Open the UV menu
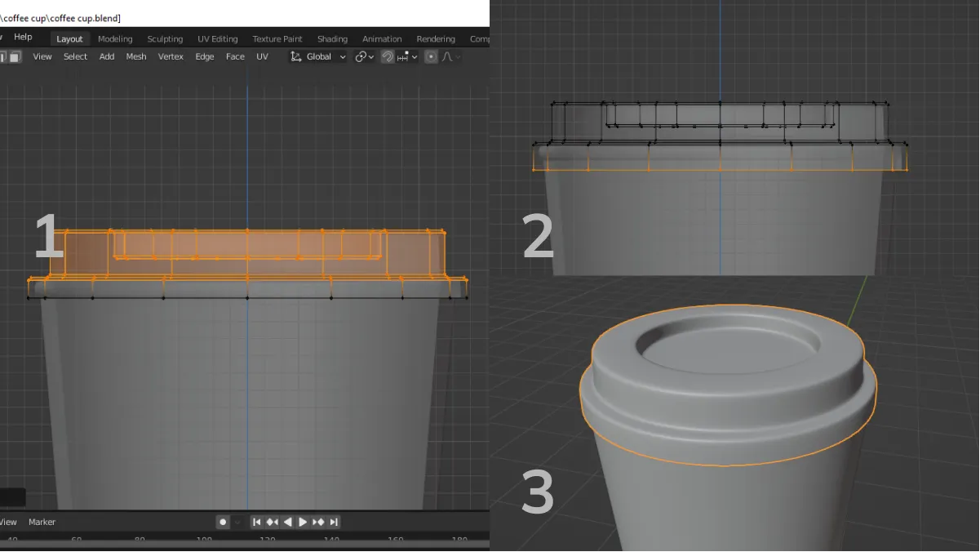This screenshot has height=552, width=980. tap(262, 57)
